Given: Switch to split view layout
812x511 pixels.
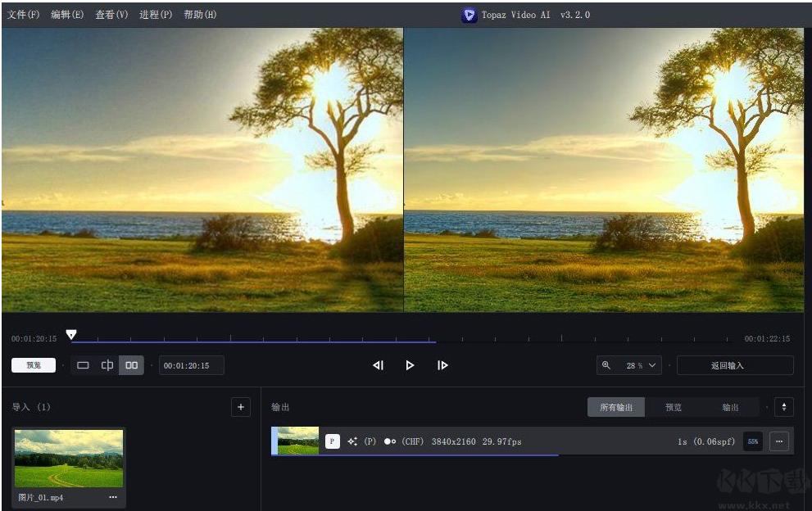Looking at the screenshot, I should 107,365.
